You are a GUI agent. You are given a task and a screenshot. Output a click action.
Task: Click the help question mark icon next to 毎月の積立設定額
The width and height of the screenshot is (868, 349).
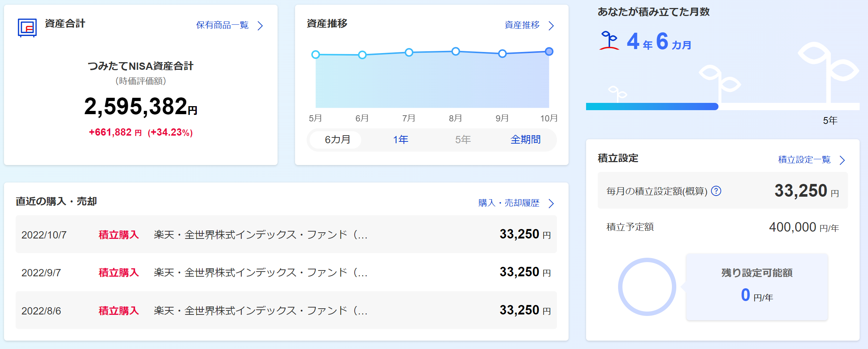tap(716, 191)
